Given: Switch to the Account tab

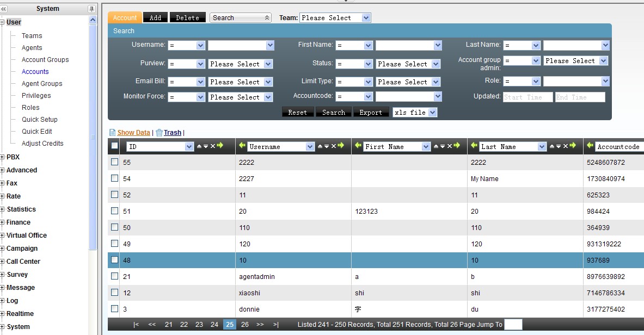Looking at the screenshot, I should coord(125,18).
